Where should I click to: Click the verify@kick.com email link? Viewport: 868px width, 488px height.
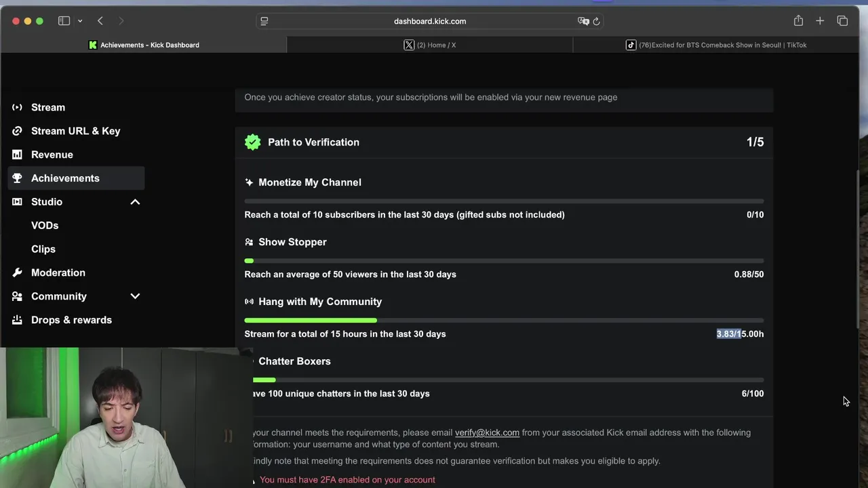pyautogui.click(x=487, y=432)
